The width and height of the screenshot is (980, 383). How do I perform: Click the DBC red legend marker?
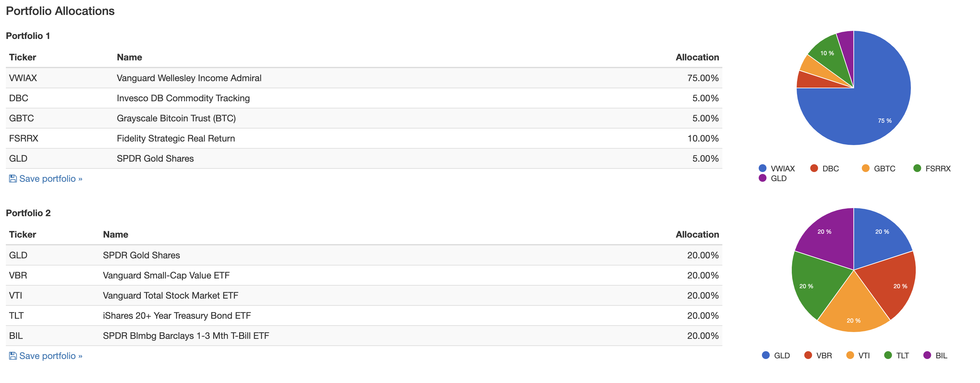click(x=814, y=168)
